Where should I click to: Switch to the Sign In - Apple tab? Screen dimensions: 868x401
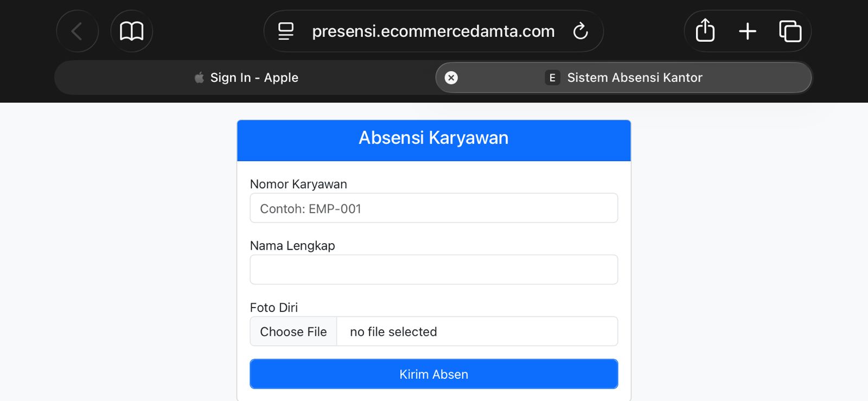pyautogui.click(x=246, y=78)
